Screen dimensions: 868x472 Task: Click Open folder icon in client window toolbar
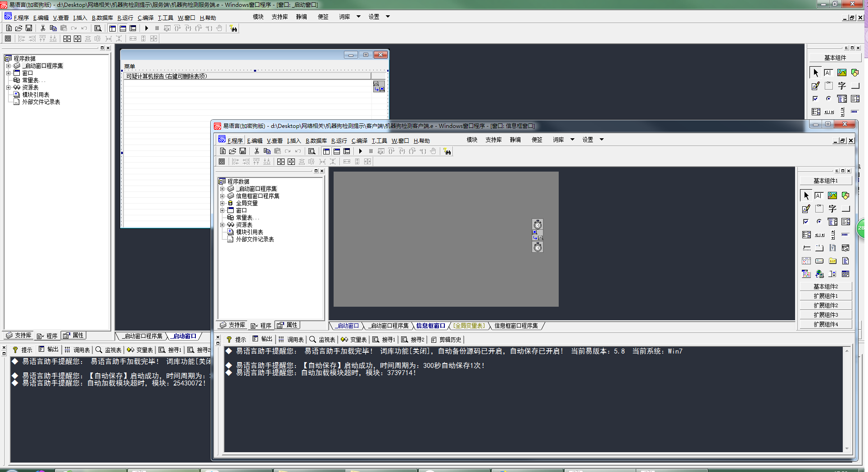point(233,151)
